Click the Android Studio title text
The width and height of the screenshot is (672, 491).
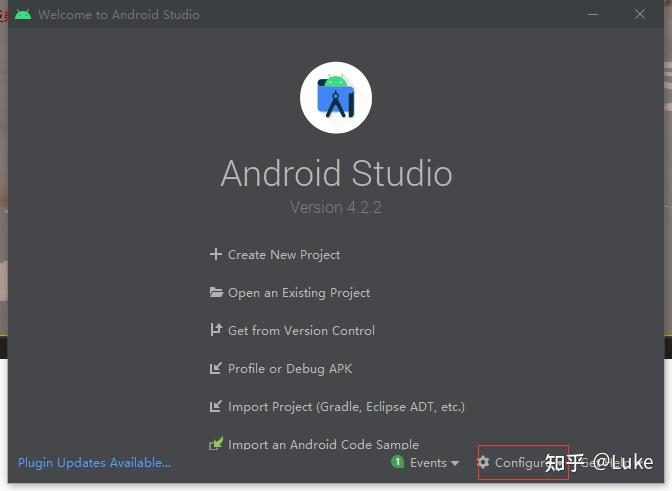[336, 173]
